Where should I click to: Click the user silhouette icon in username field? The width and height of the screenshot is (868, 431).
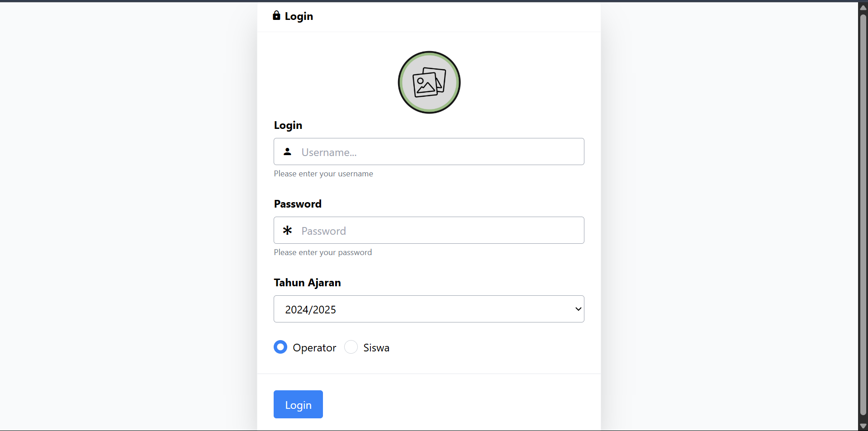[x=287, y=152]
